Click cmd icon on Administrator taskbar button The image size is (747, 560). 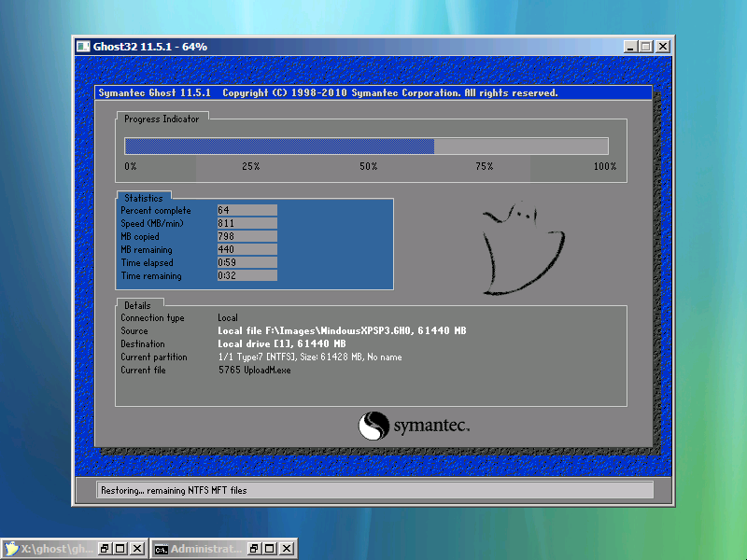click(x=161, y=549)
